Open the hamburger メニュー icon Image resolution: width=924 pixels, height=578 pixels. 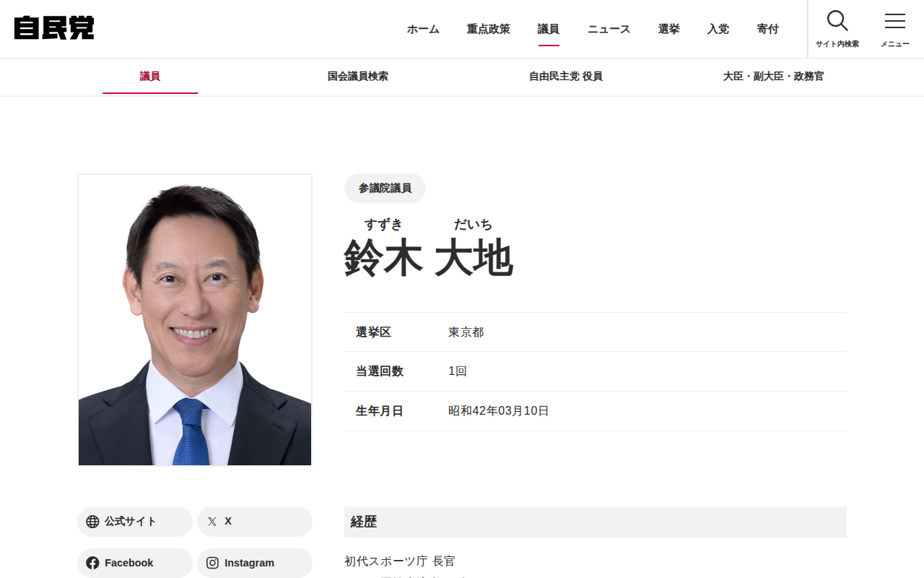(895, 21)
